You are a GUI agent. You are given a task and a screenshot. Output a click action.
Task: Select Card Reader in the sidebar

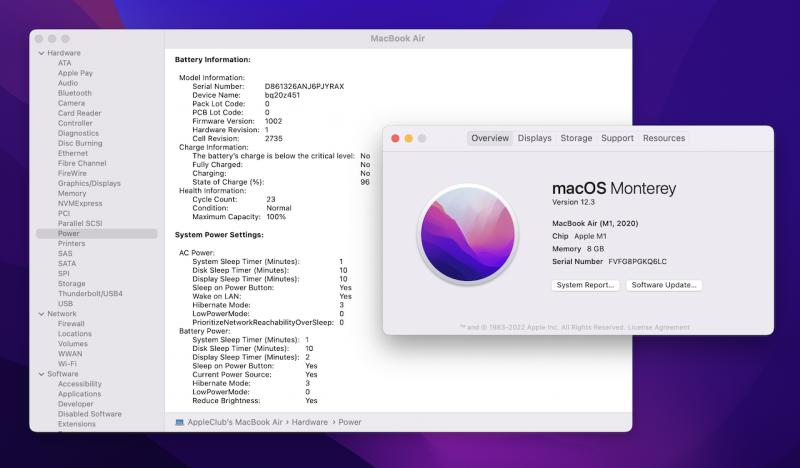coord(79,113)
